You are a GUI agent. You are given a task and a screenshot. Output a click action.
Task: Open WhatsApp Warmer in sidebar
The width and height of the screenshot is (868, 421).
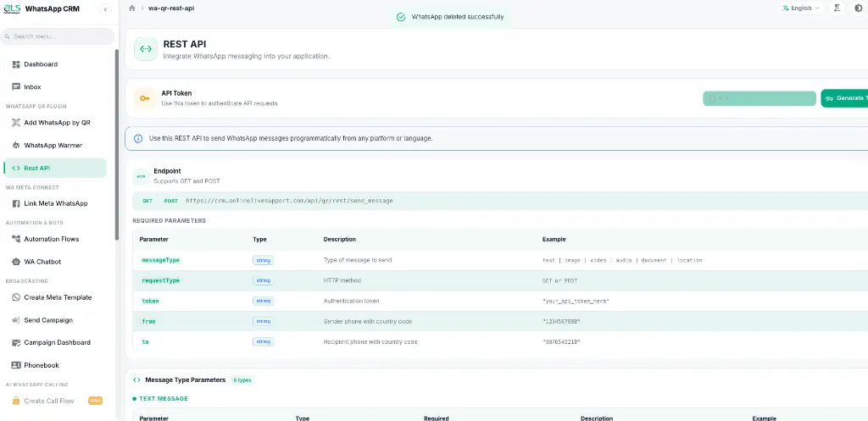(55, 146)
